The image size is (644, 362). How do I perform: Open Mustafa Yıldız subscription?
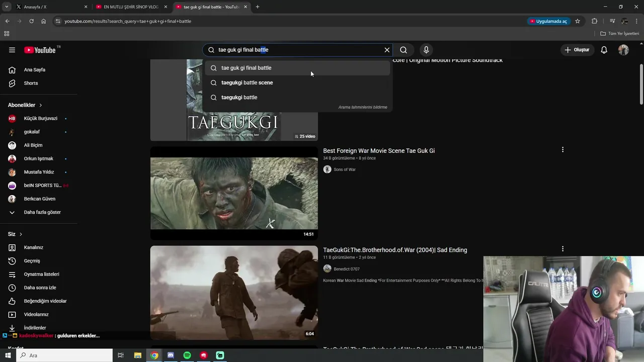(38, 172)
